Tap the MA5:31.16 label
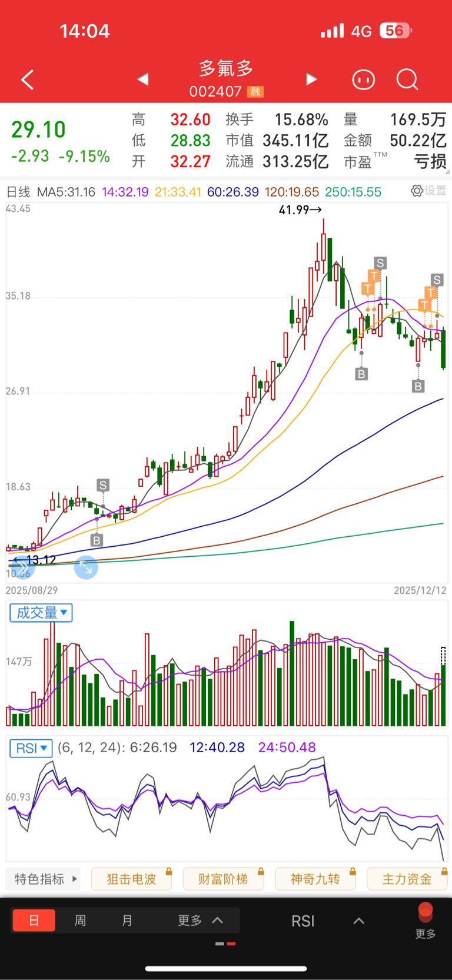Image resolution: width=452 pixels, height=980 pixels. 66,192
